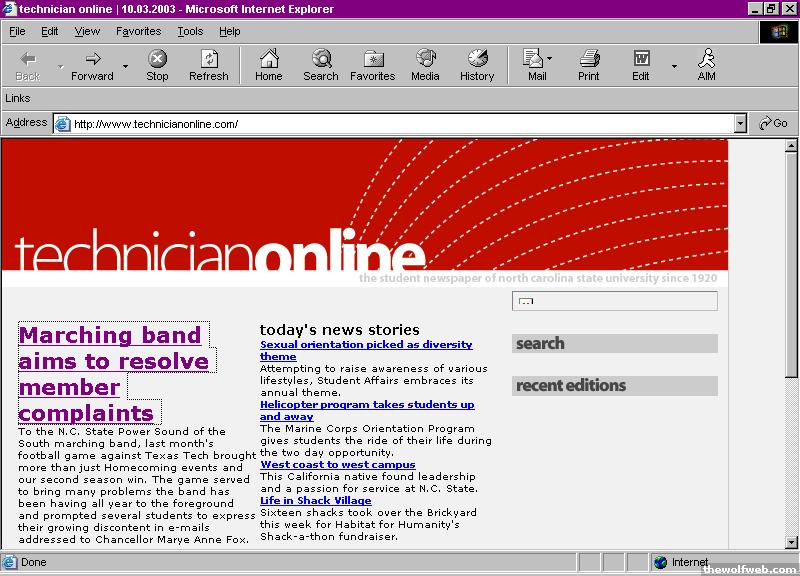Open the Tools menu
This screenshot has height=576, width=800.
190,31
